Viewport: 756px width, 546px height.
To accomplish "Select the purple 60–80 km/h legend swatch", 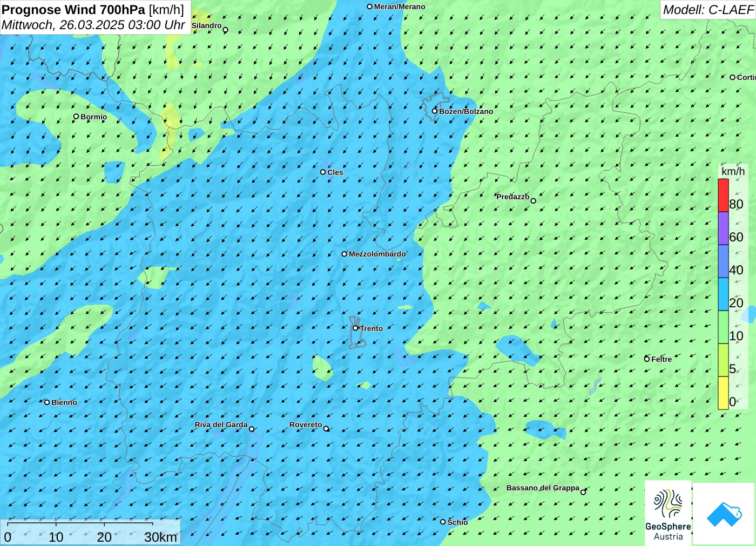I will coord(723,228).
